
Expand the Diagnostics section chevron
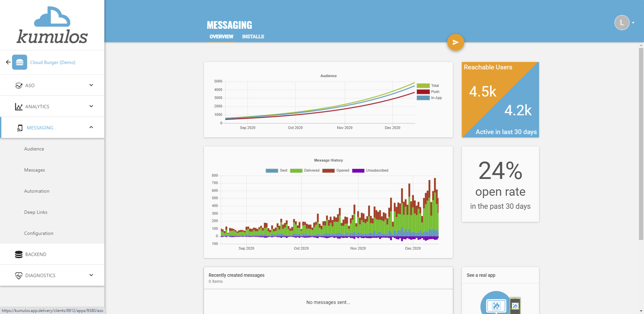(x=91, y=275)
